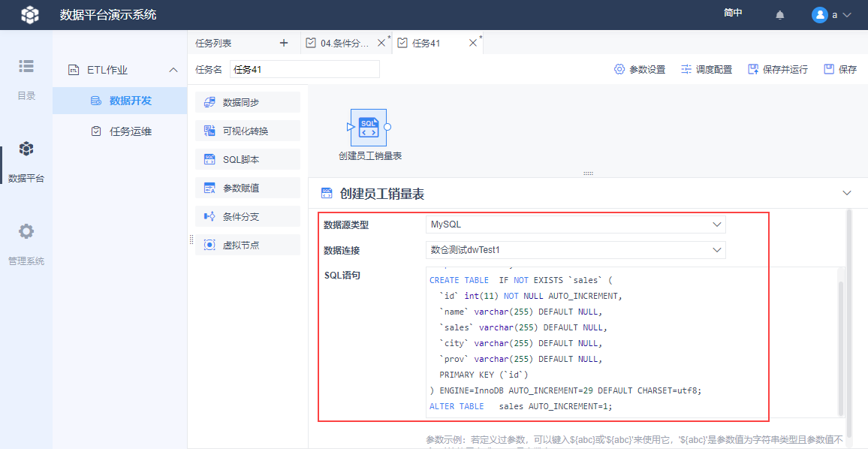The height and width of the screenshot is (449, 868).
Task: Click the 任务名 input field
Action: point(304,69)
